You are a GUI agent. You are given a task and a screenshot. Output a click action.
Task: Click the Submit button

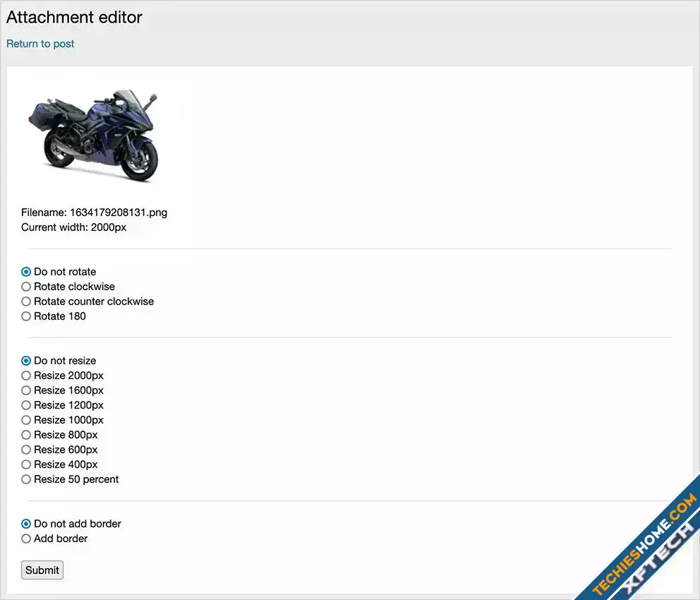coord(42,570)
